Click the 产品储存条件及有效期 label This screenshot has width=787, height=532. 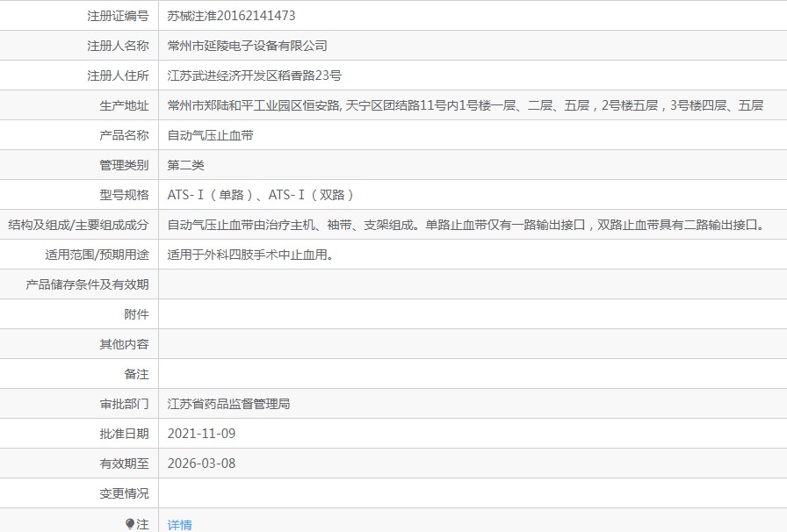[x=87, y=284]
